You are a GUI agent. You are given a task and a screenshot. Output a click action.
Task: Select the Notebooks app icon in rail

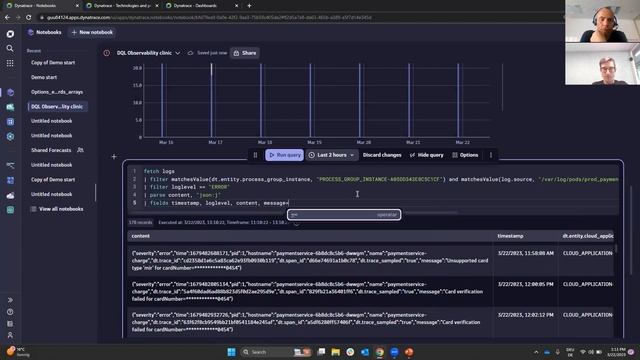(10, 93)
